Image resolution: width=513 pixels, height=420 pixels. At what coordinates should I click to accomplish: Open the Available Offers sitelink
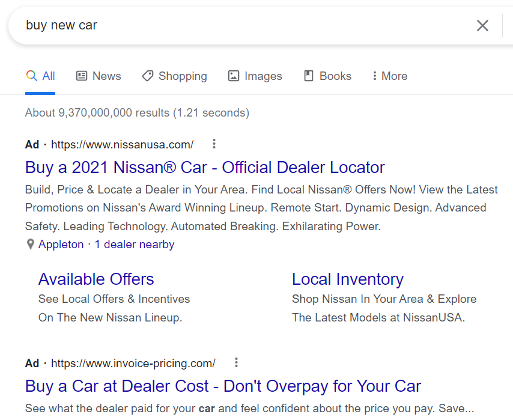96,279
